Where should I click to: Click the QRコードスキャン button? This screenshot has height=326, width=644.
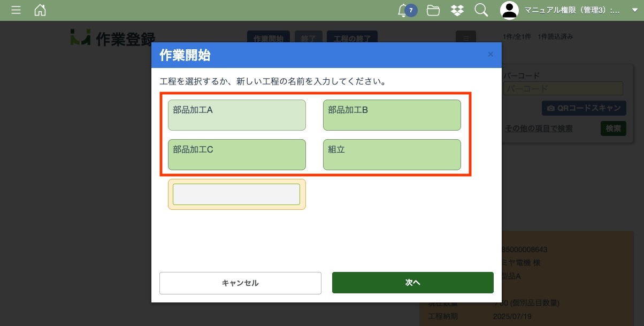click(x=584, y=108)
